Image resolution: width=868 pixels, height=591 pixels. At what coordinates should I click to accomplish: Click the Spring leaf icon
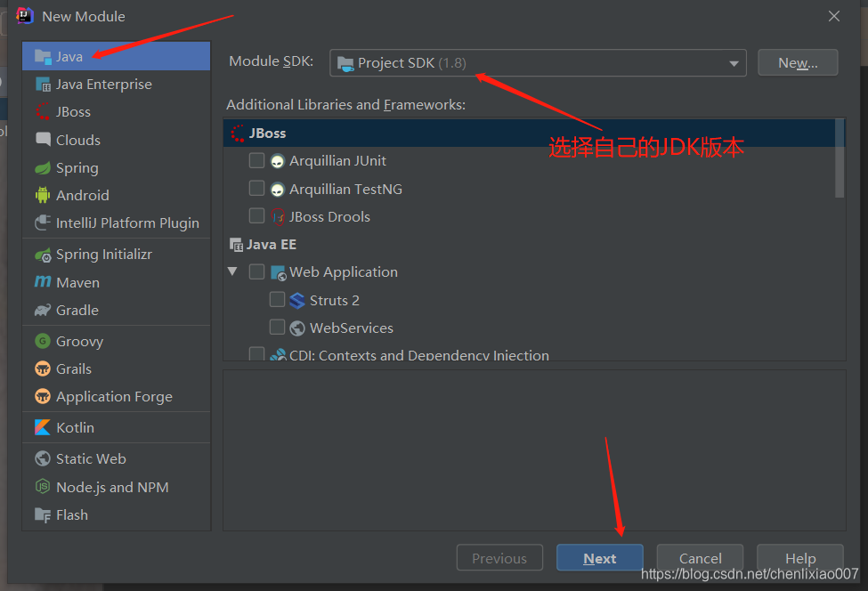[43, 167]
